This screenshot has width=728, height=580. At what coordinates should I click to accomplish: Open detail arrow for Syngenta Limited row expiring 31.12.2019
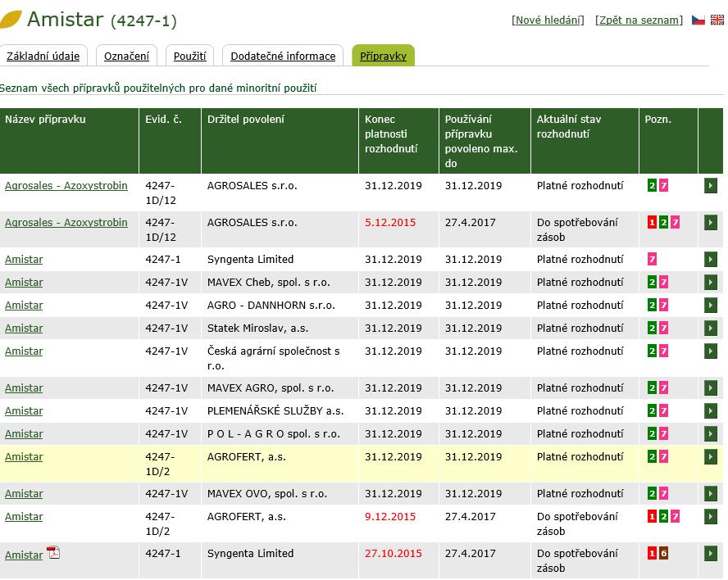(x=710, y=260)
